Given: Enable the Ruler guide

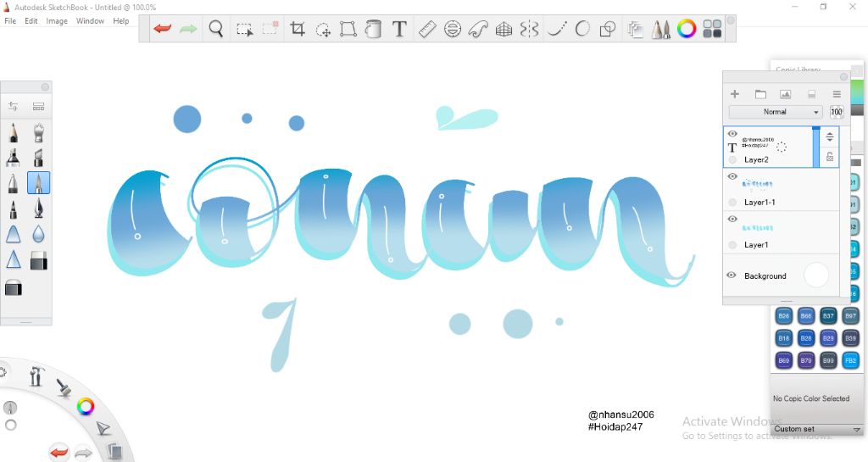Looking at the screenshot, I should pyautogui.click(x=427, y=29).
